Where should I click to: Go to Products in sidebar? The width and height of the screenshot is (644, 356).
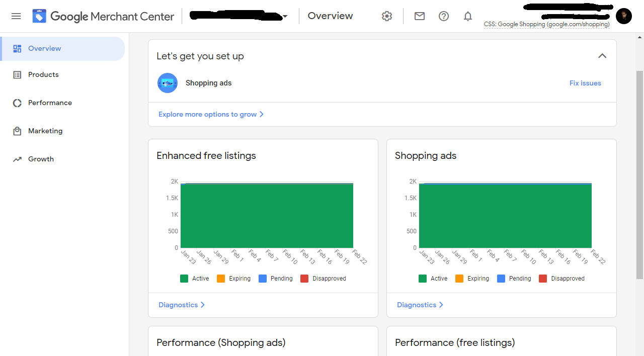point(43,74)
